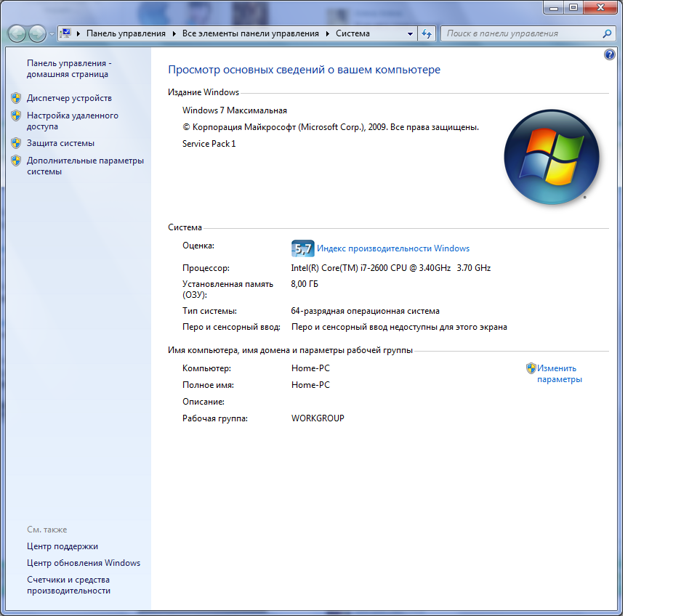Open Защита системы link
Image resolution: width=681 pixels, height=616 pixels.
tap(60, 143)
